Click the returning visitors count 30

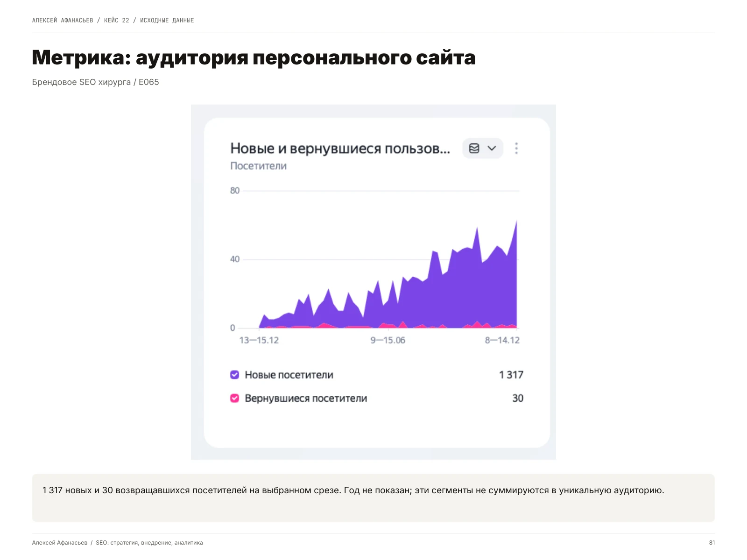point(518,399)
